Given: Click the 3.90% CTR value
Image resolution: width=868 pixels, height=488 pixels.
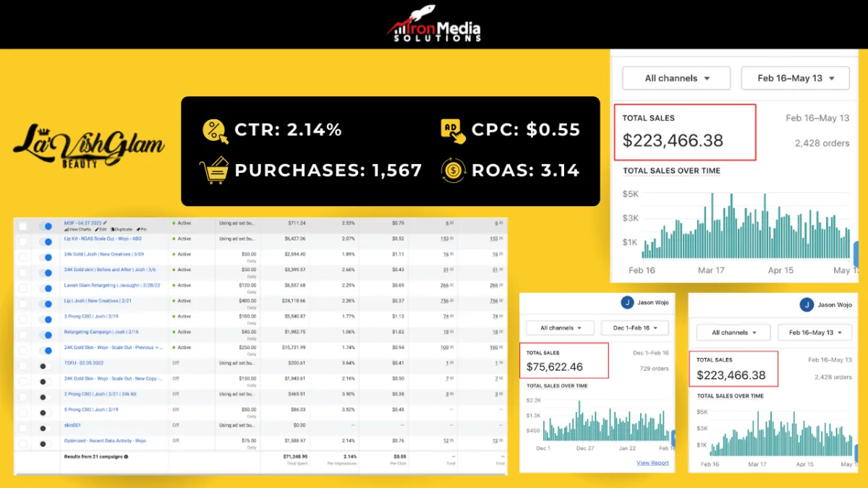Looking at the screenshot, I should tap(349, 394).
